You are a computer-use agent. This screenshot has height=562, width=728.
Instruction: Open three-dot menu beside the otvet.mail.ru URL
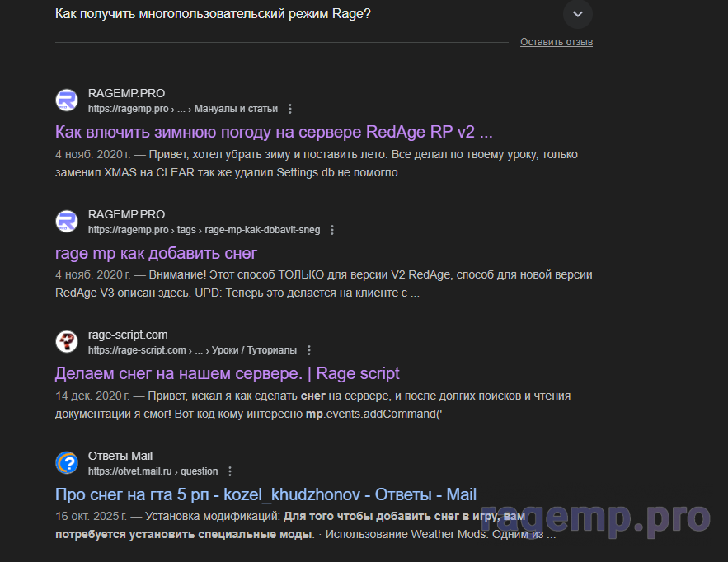(x=230, y=471)
